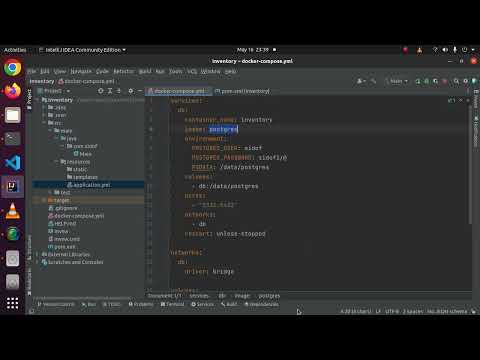Open the View menu
The image size is (480, 360).
(x=60, y=71)
